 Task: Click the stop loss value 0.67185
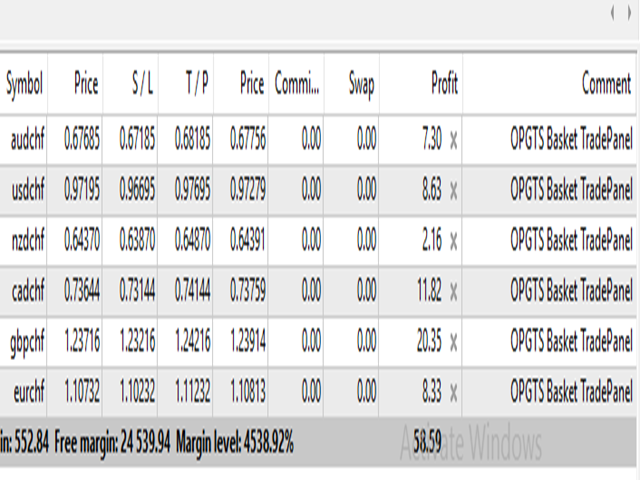point(137,138)
